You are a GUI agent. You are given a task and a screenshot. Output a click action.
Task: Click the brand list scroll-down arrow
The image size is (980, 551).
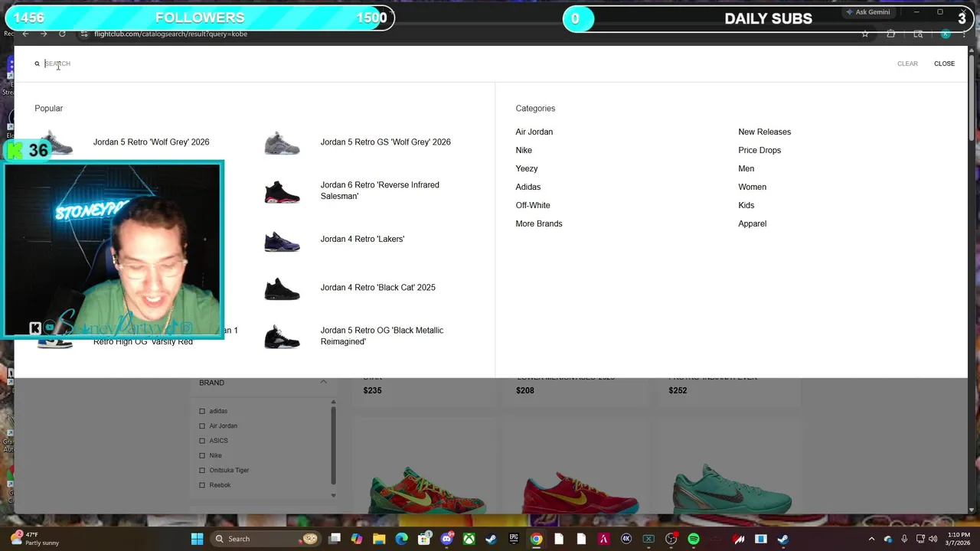pos(333,495)
